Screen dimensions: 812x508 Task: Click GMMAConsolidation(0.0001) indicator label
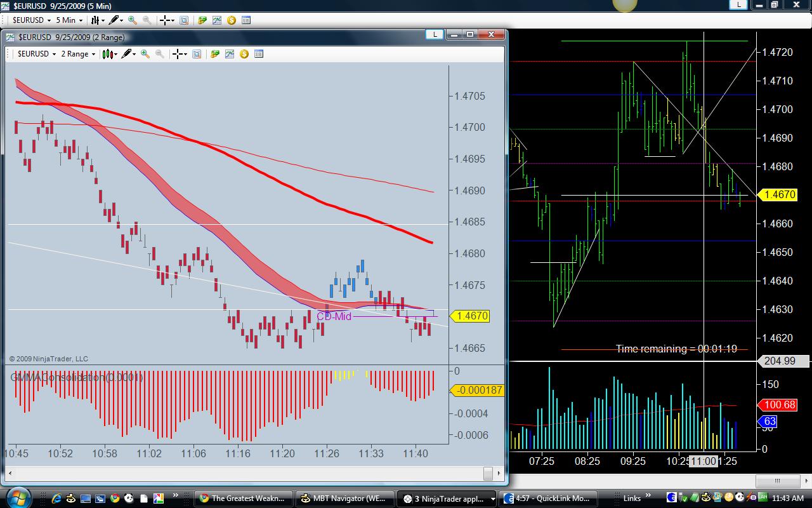click(77, 377)
